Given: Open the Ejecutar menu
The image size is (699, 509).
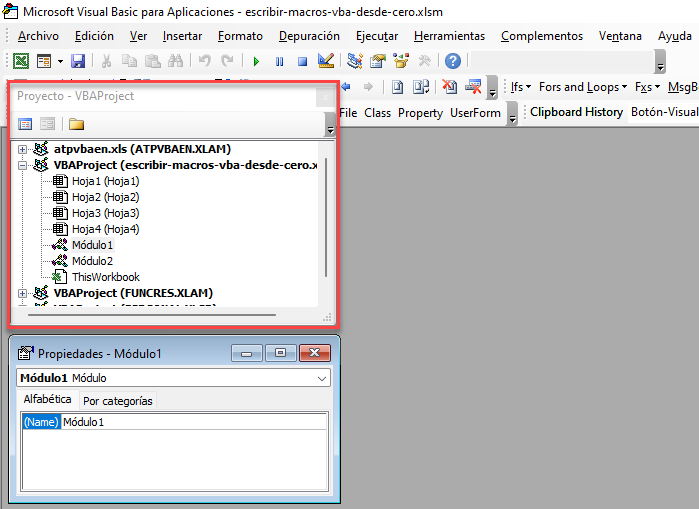Looking at the screenshot, I should point(377,36).
